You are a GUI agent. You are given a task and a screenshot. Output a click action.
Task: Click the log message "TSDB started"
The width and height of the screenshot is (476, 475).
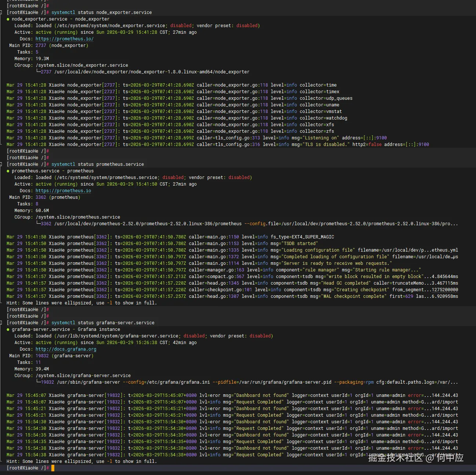[x=300, y=244]
